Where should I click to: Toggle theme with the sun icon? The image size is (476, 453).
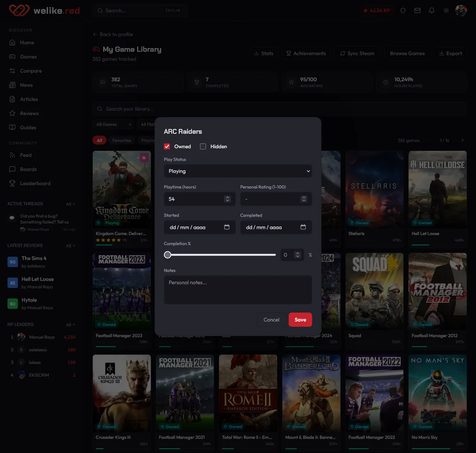coord(446,10)
